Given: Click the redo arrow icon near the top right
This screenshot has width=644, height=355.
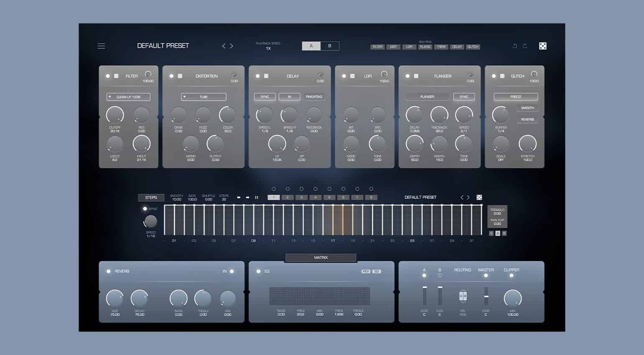Looking at the screenshot, I should (525, 46).
